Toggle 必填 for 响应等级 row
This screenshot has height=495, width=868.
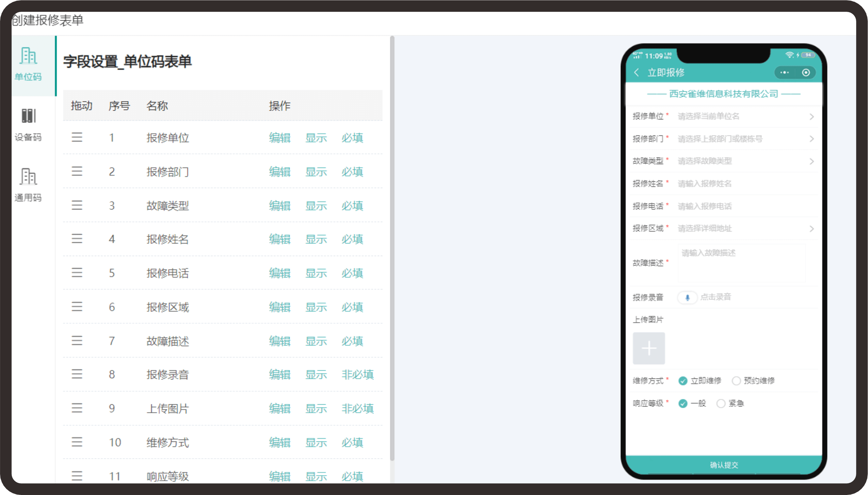pos(352,476)
